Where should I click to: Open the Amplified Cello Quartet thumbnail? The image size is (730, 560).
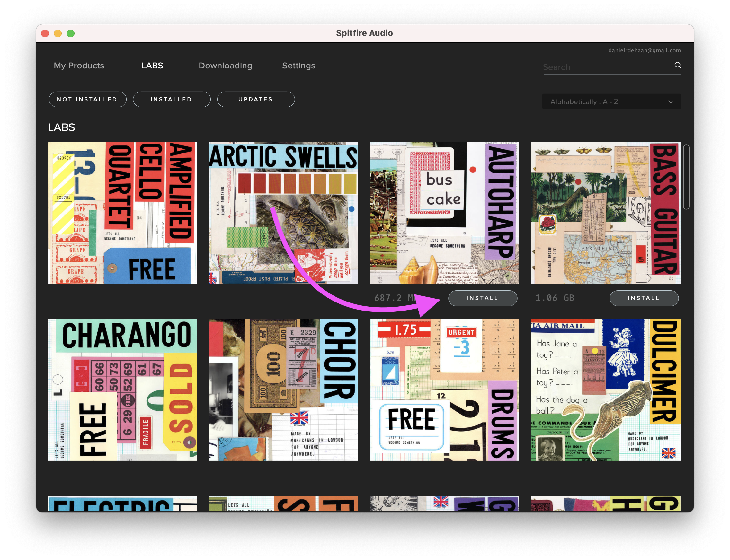[x=122, y=213]
